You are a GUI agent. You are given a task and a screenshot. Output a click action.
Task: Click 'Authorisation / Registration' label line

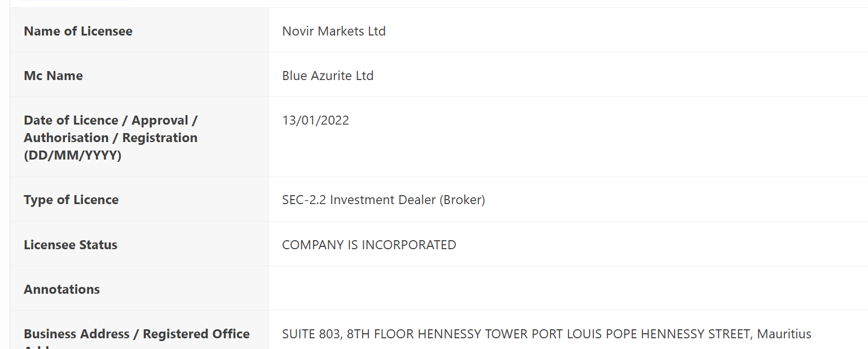(x=111, y=138)
